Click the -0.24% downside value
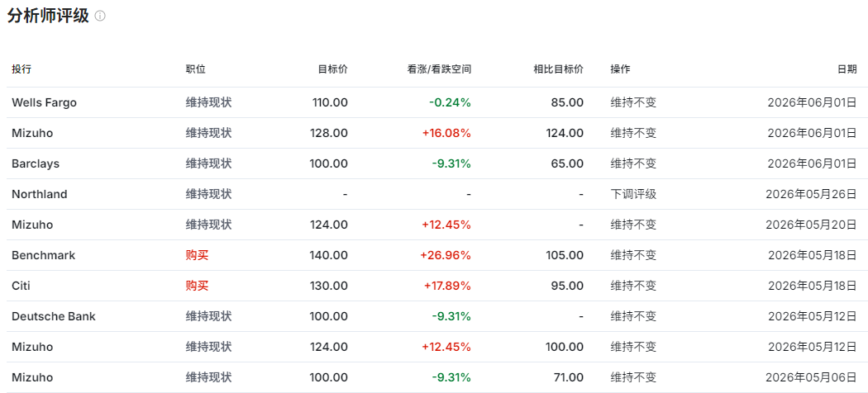The image size is (868, 393). [x=450, y=102]
